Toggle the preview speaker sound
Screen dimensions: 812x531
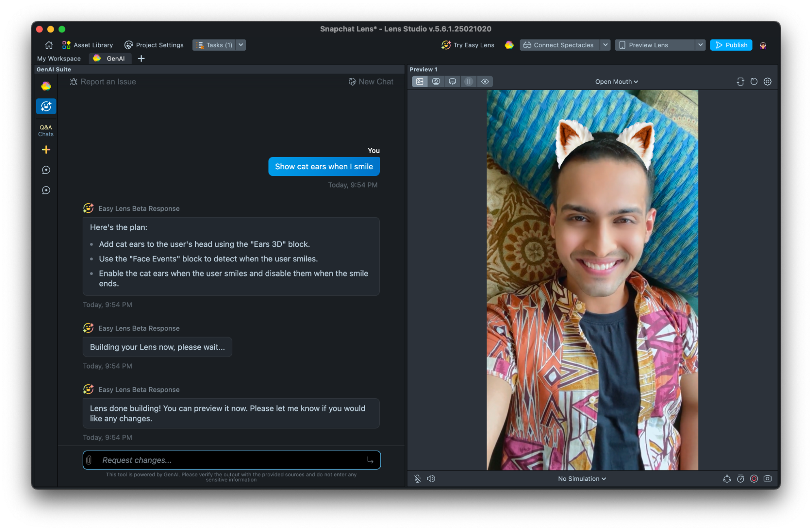(x=431, y=479)
